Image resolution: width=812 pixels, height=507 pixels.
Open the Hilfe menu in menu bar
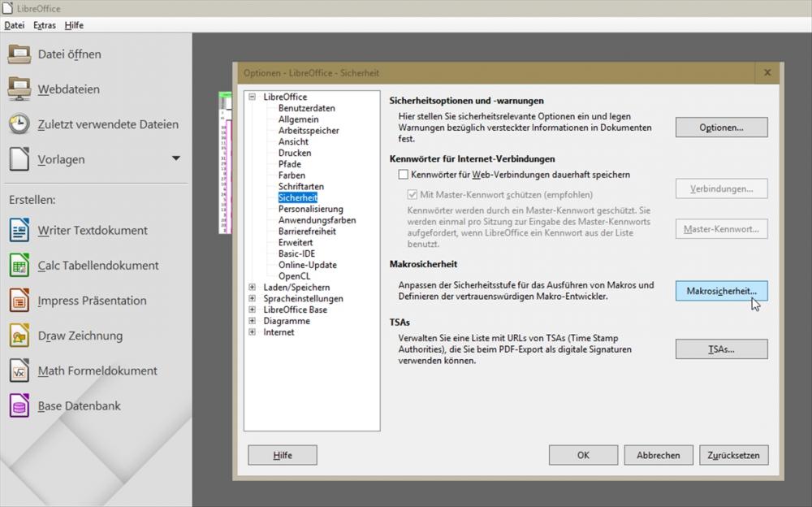(x=74, y=25)
